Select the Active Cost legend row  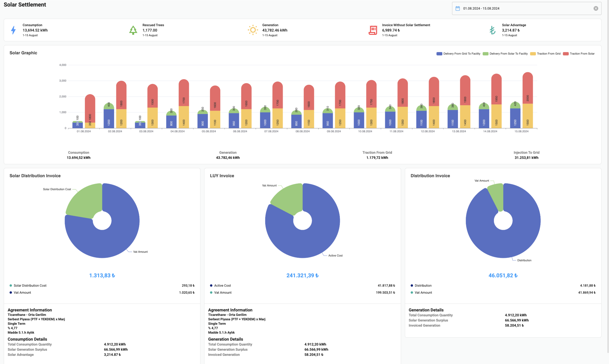coord(222,286)
